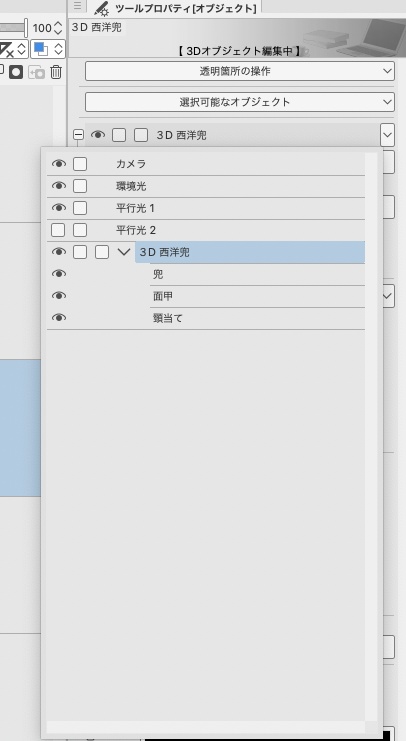Select the 顎当て child item
The height and width of the screenshot is (741, 406).
click(167, 318)
